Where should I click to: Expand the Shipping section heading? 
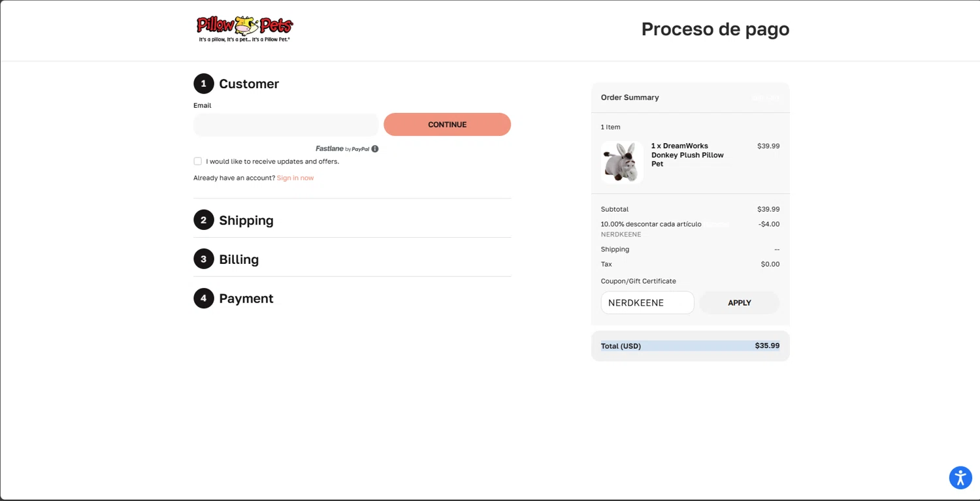pos(246,220)
